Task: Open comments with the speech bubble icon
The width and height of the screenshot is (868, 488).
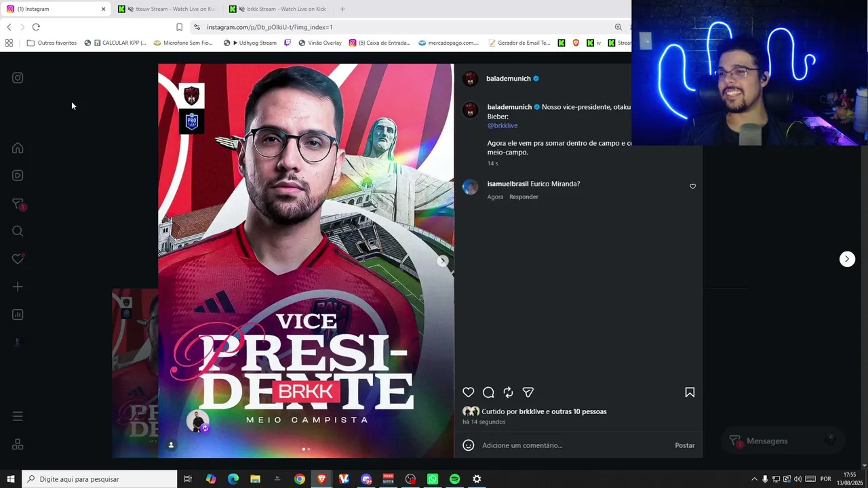Action: [488, 392]
